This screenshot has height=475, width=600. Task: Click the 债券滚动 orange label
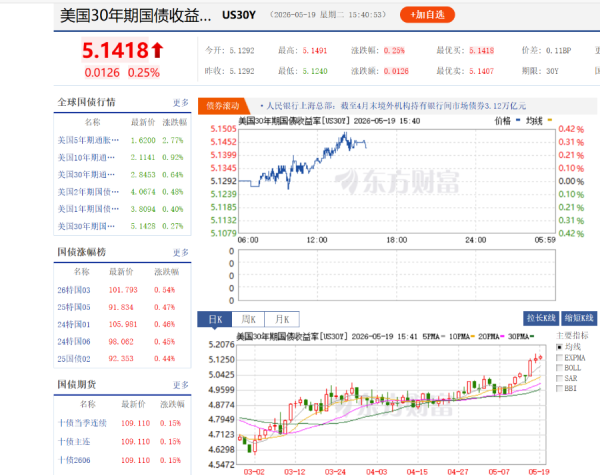point(223,106)
